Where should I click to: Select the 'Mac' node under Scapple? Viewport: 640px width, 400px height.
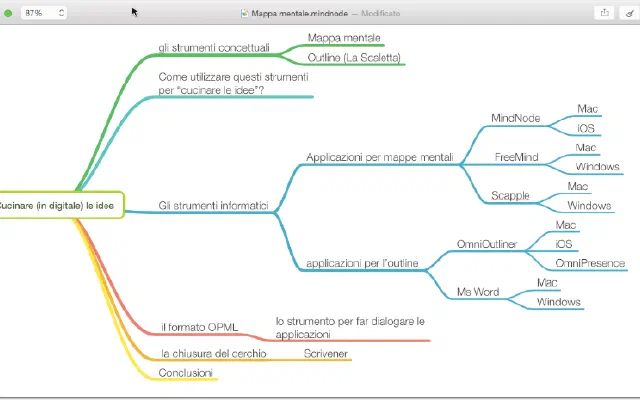coord(578,187)
